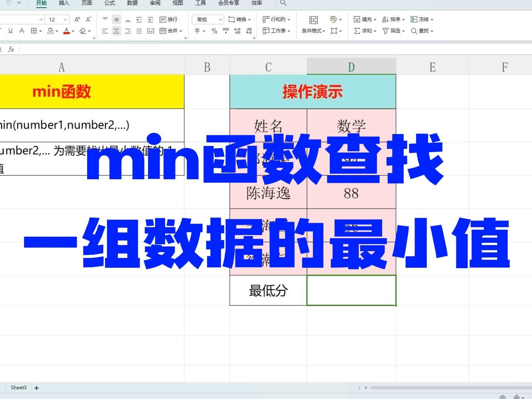Screen dimensions: 532x399
Task: Click the 求和 sum button
Action: point(363,31)
